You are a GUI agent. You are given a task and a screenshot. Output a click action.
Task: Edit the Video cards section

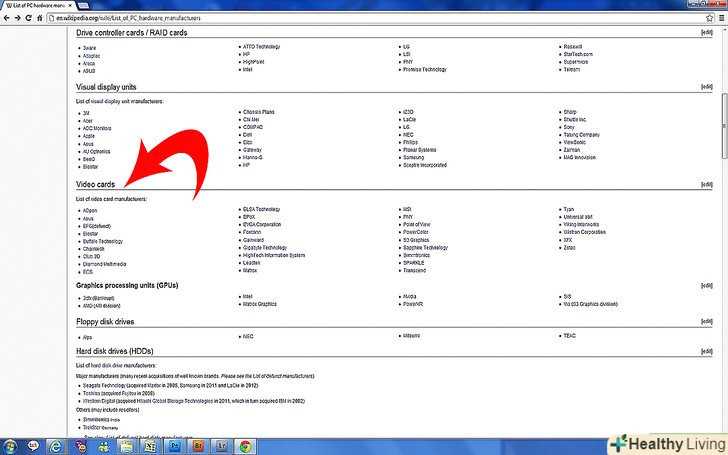coord(706,184)
